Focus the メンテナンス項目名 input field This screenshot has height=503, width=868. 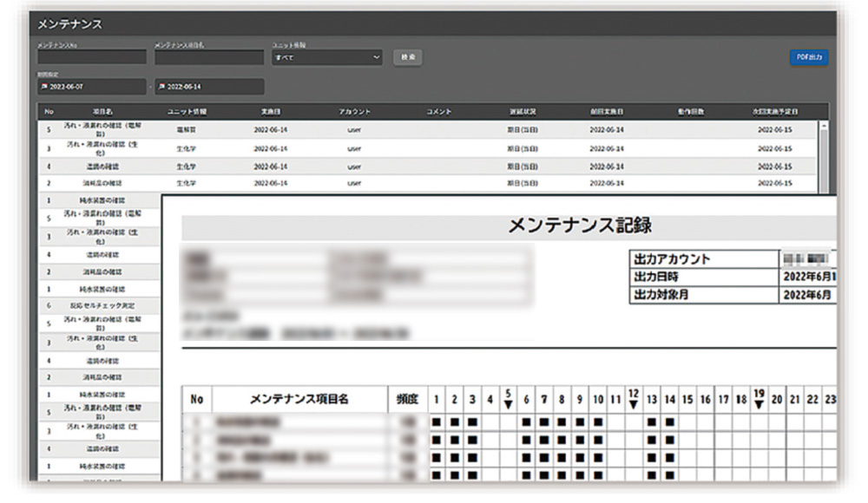point(208,57)
